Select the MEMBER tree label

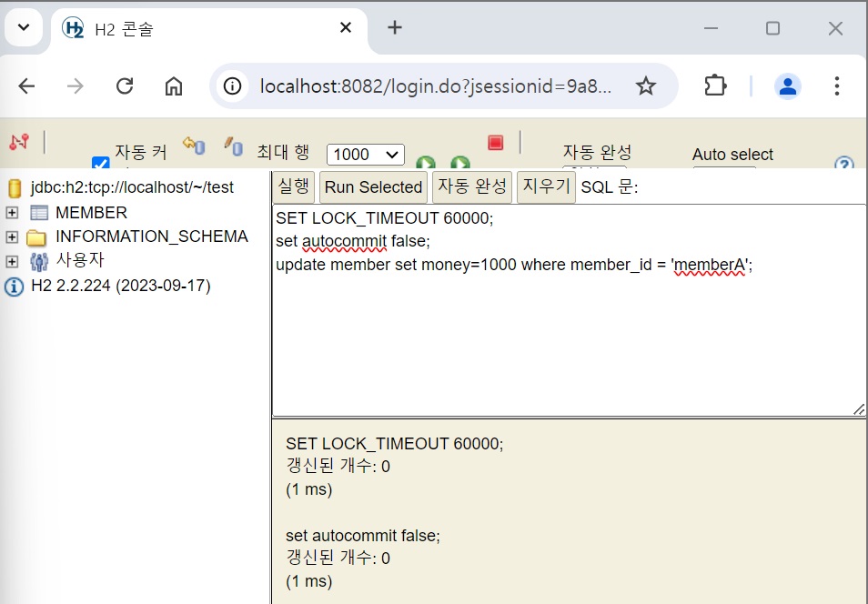click(x=91, y=213)
